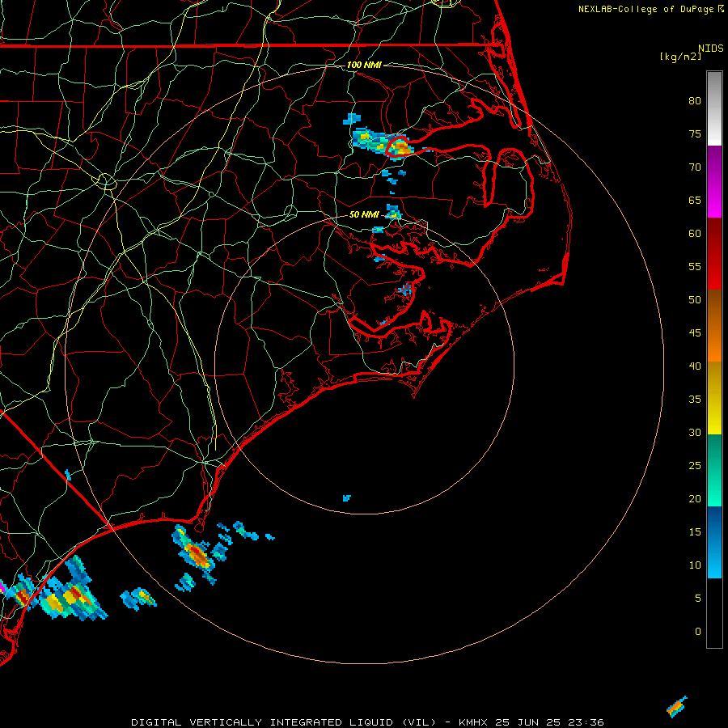Image resolution: width=728 pixels, height=728 pixels.
Task: Click the gray-white top segment of color scale
Action: pyautogui.click(x=714, y=108)
